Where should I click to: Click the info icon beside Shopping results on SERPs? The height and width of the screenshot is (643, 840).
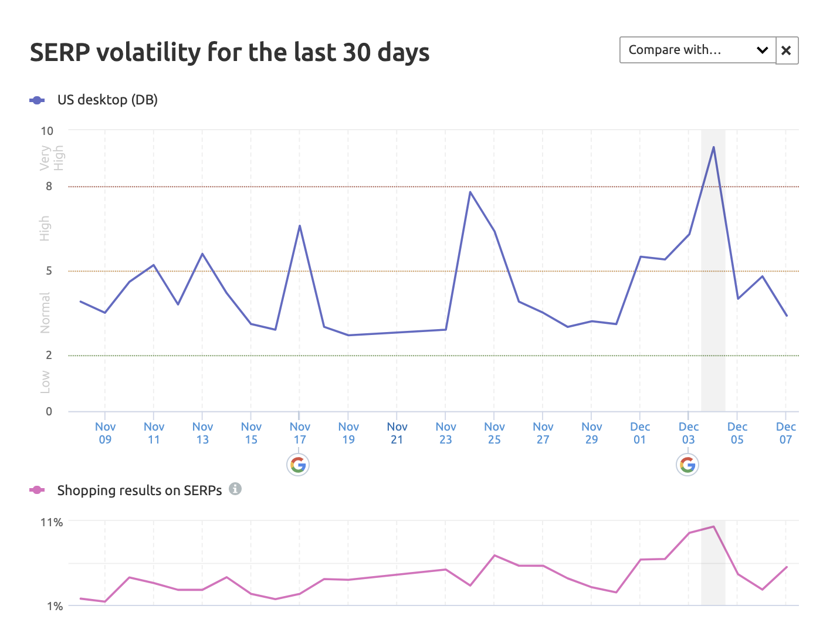pyautogui.click(x=235, y=489)
